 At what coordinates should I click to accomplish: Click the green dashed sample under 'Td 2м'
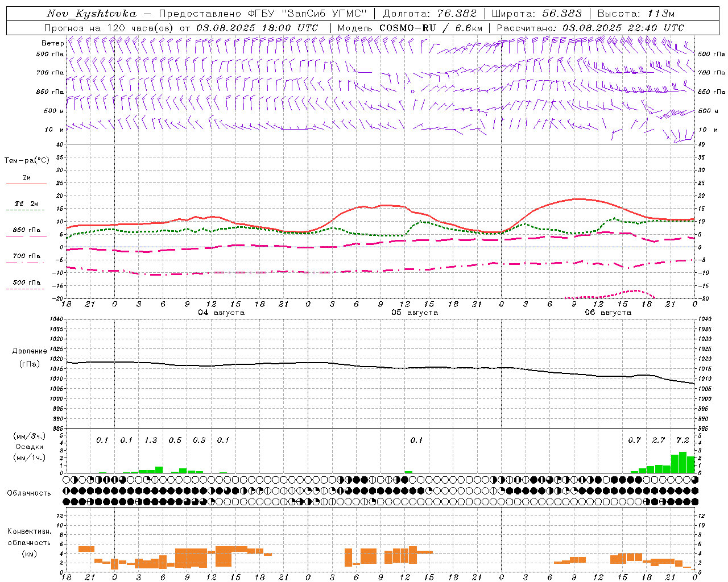pos(25,210)
